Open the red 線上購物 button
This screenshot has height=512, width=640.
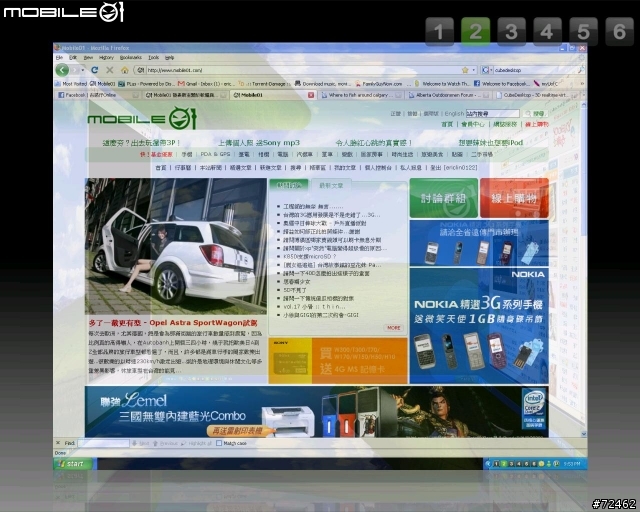[514, 198]
